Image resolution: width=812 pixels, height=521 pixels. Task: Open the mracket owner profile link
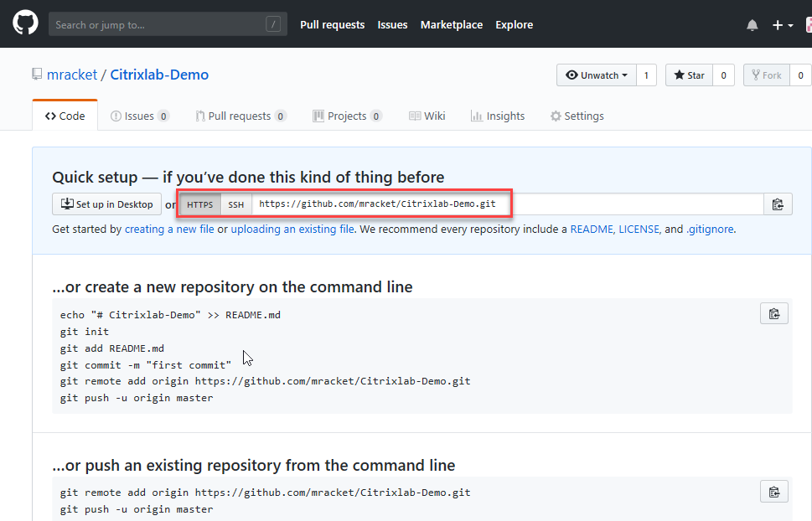[x=72, y=75]
